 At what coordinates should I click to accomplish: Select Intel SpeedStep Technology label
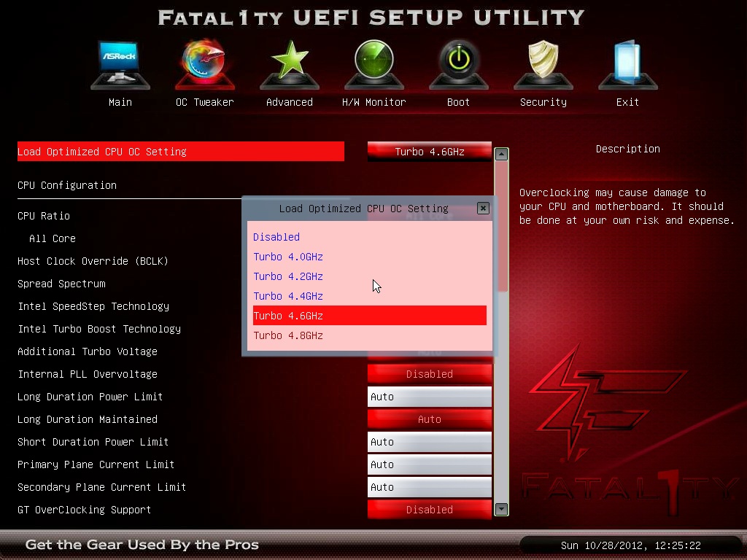click(93, 306)
